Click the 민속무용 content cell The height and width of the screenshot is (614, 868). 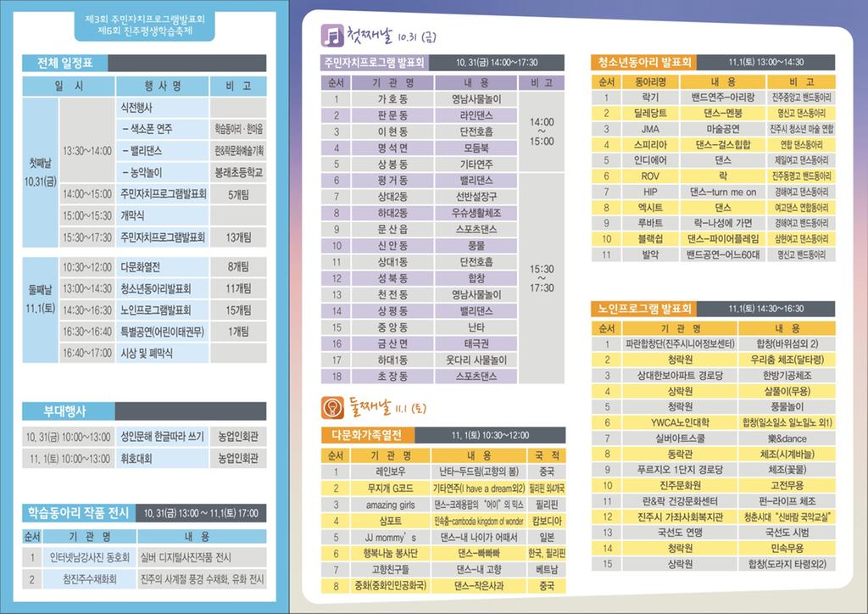coord(787,548)
